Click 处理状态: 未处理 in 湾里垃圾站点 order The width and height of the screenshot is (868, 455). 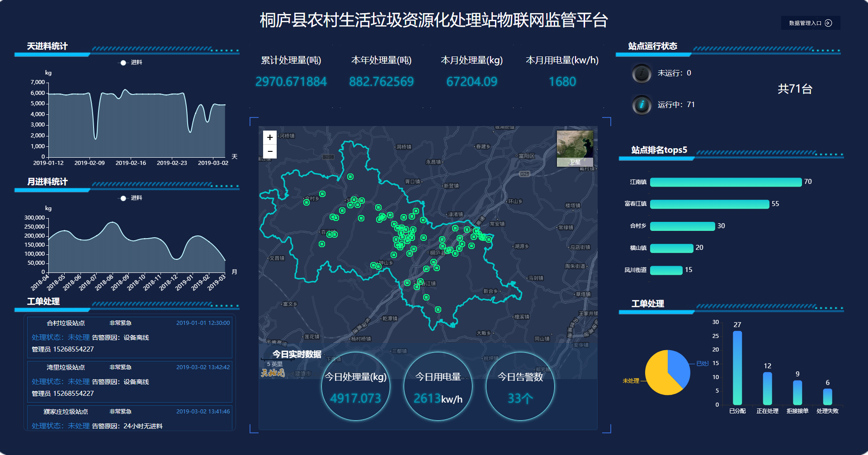(61, 382)
